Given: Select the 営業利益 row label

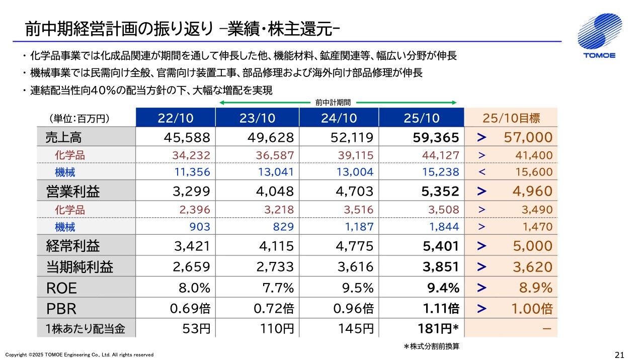Looking at the screenshot, I should point(66,191).
